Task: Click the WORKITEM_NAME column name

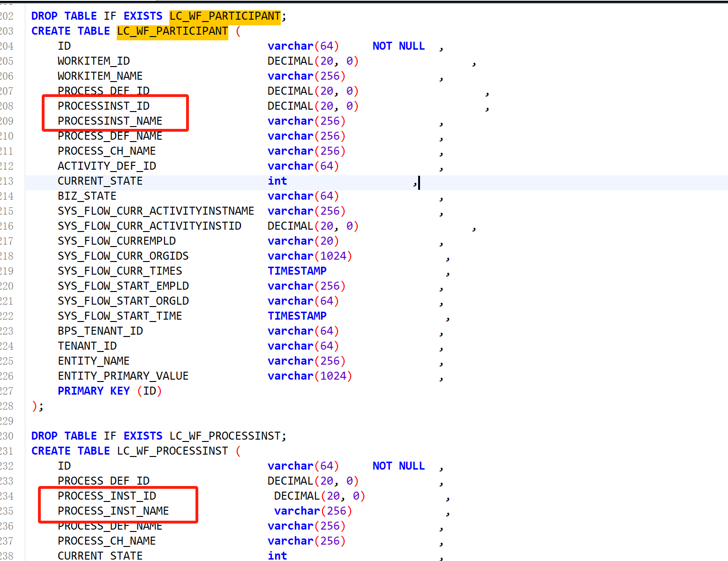Action: tap(100, 76)
